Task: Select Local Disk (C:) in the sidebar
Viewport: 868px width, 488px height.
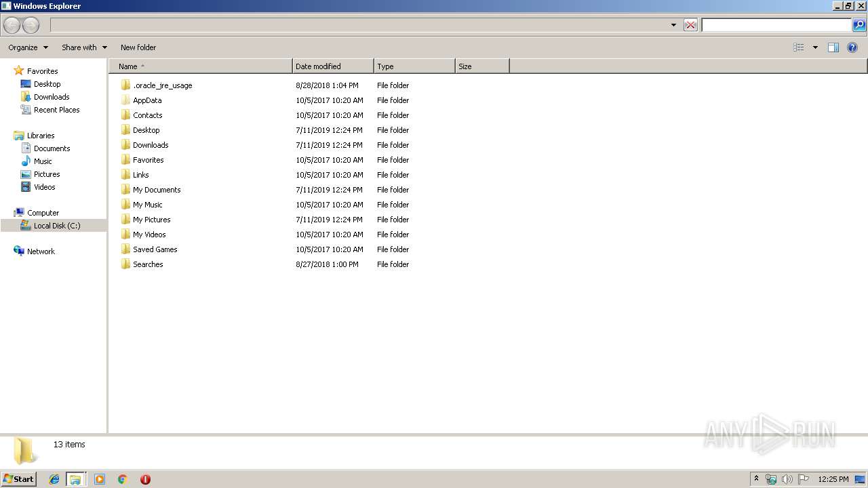Action: coord(54,226)
